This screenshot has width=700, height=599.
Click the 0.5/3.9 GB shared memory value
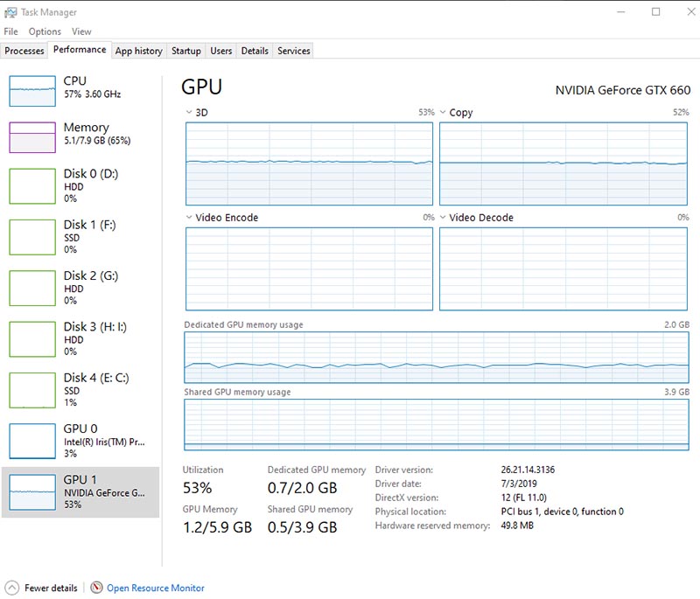tap(302, 527)
